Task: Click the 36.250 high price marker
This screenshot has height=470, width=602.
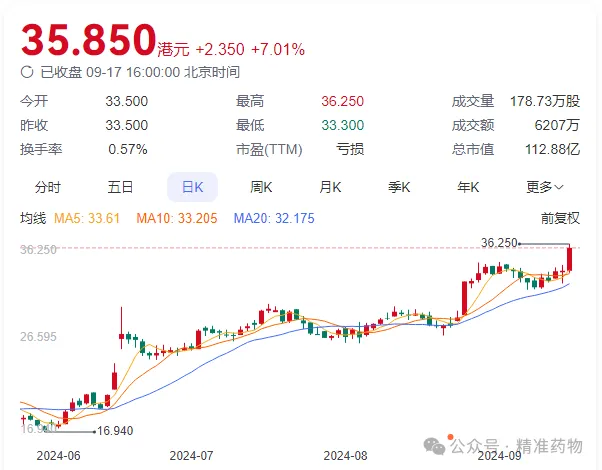Action: [499, 242]
